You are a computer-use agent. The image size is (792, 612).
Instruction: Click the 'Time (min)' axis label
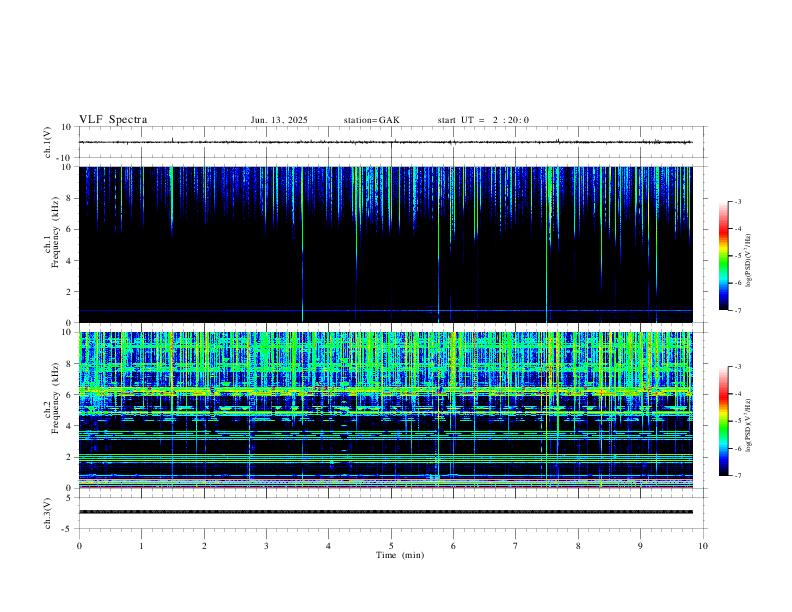pos(400,555)
